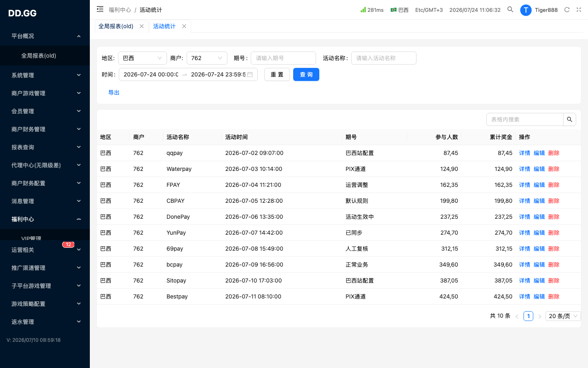Viewport: 588px width, 368px height.
Task: Open the header search magnifier icon
Action: (510, 9)
